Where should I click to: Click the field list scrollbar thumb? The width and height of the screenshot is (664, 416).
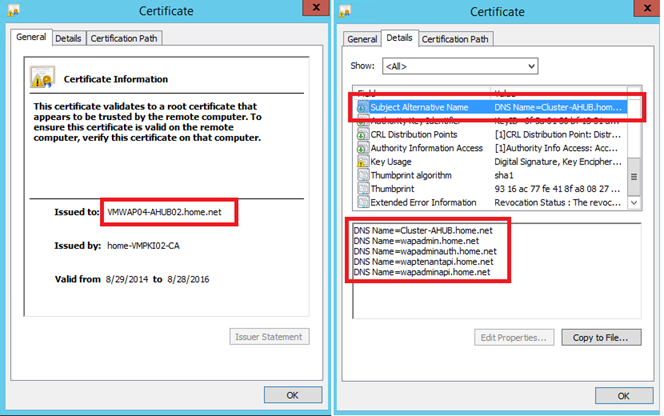tap(634, 177)
